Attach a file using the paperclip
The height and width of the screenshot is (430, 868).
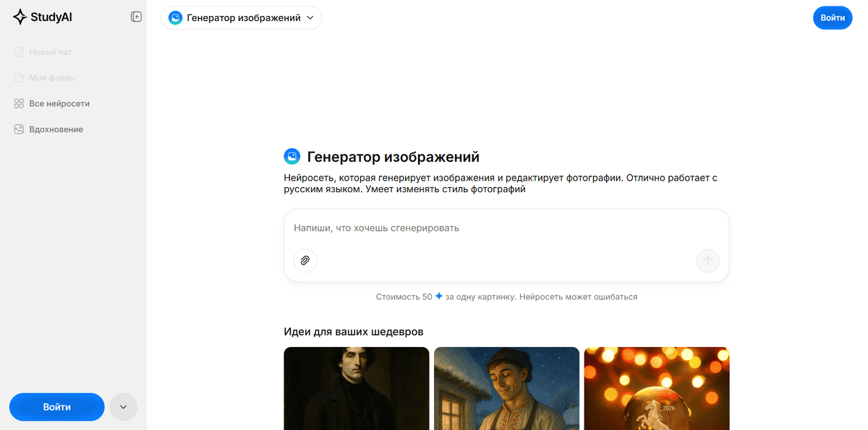305,261
